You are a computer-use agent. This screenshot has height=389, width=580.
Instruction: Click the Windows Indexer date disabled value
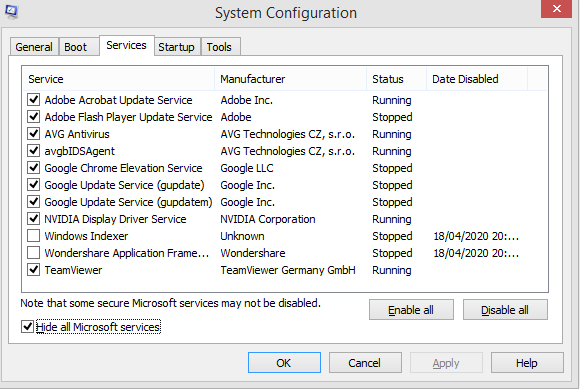pyautogui.click(x=476, y=236)
